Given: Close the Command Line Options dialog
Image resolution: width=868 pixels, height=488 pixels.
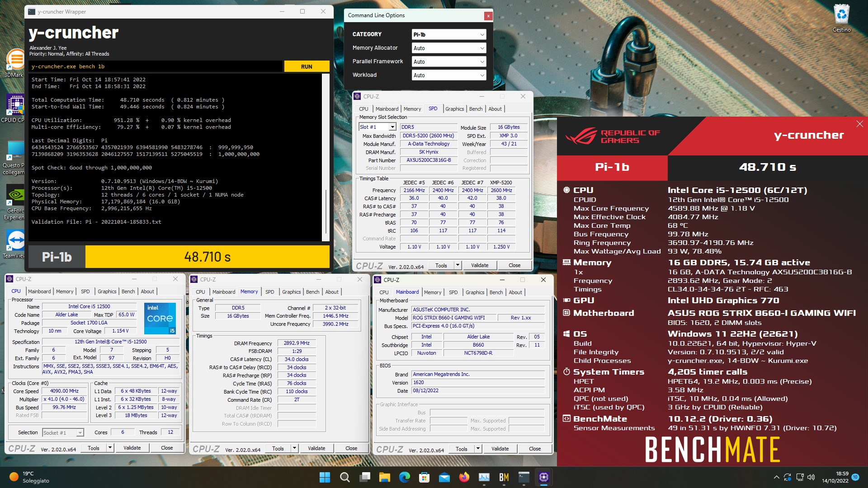Looking at the screenshot, I should (488, 16).
